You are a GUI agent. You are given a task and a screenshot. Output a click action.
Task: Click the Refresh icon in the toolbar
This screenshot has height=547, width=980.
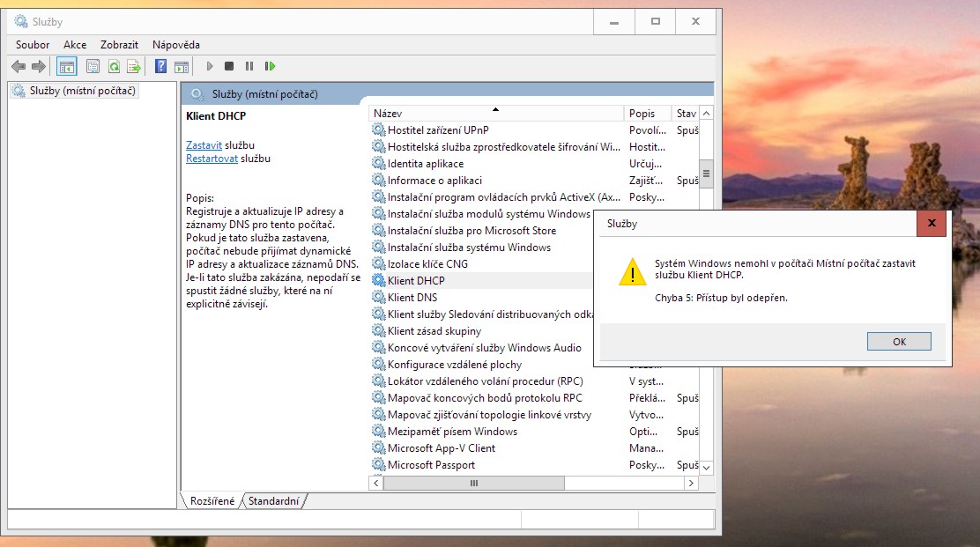pyautogui.click(x=114, y=66)
